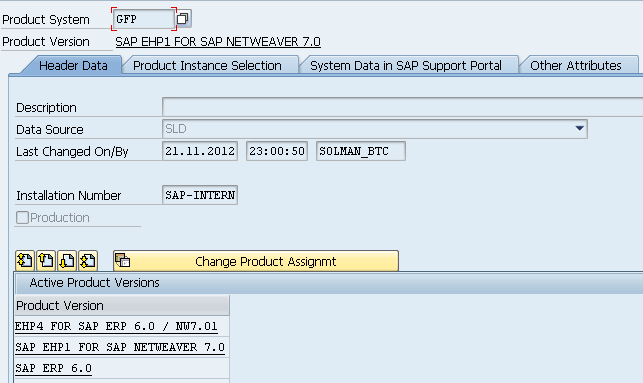Open value help icon beside Product System

pyautogui.click(x=183, y=19)
